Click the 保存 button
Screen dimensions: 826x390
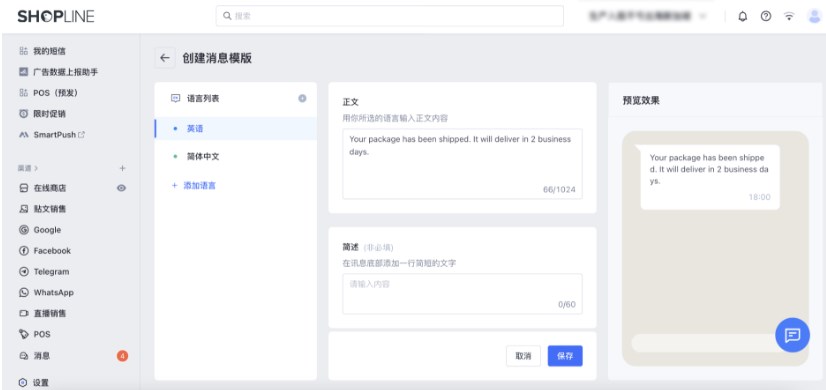[565, 356]
